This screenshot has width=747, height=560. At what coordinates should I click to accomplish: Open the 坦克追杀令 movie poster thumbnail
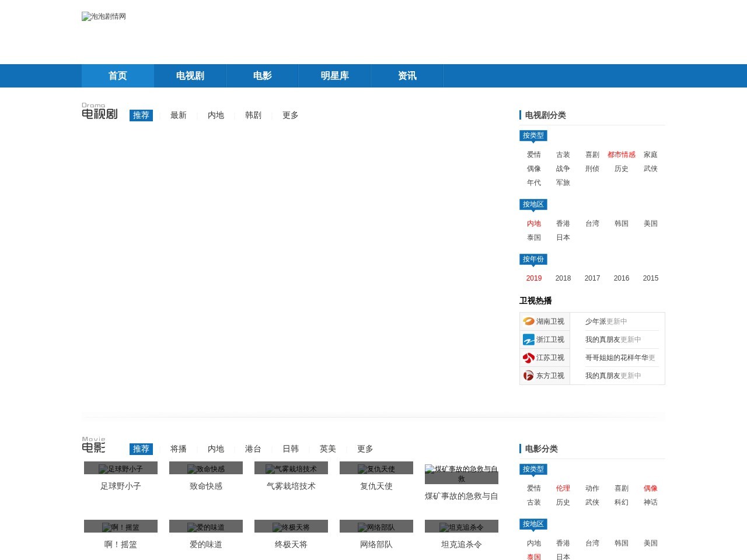(x=462, y=527)
